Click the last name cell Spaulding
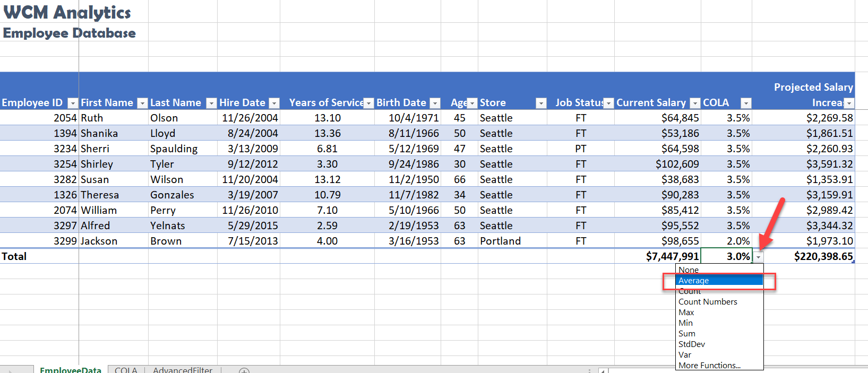 point(183,149)
